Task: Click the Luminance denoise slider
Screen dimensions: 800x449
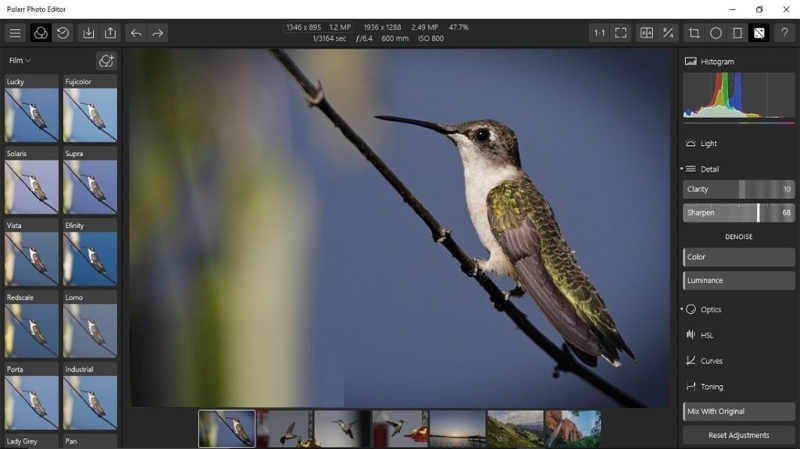Action: coord(738,281)
